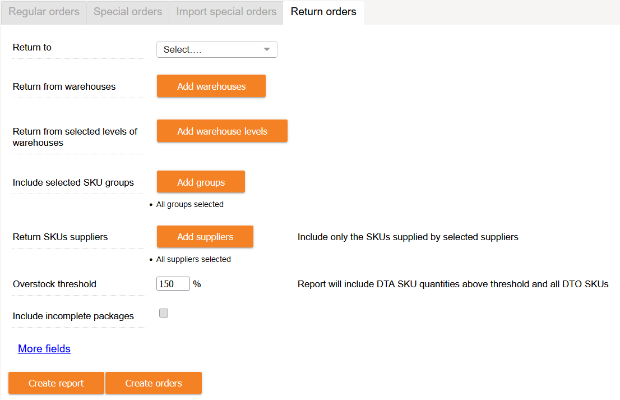Click the Overstock threshold label
620x400 pixels.
click(x=55, y=284)
